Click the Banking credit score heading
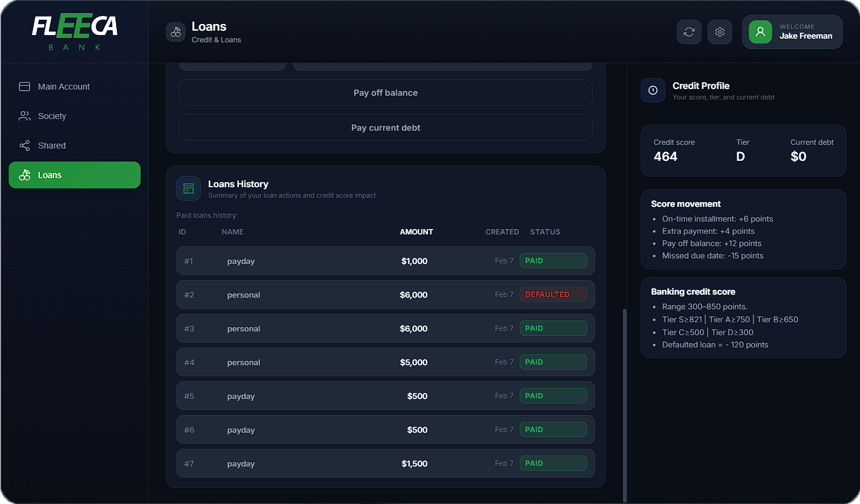 click(x=693, y=292)
